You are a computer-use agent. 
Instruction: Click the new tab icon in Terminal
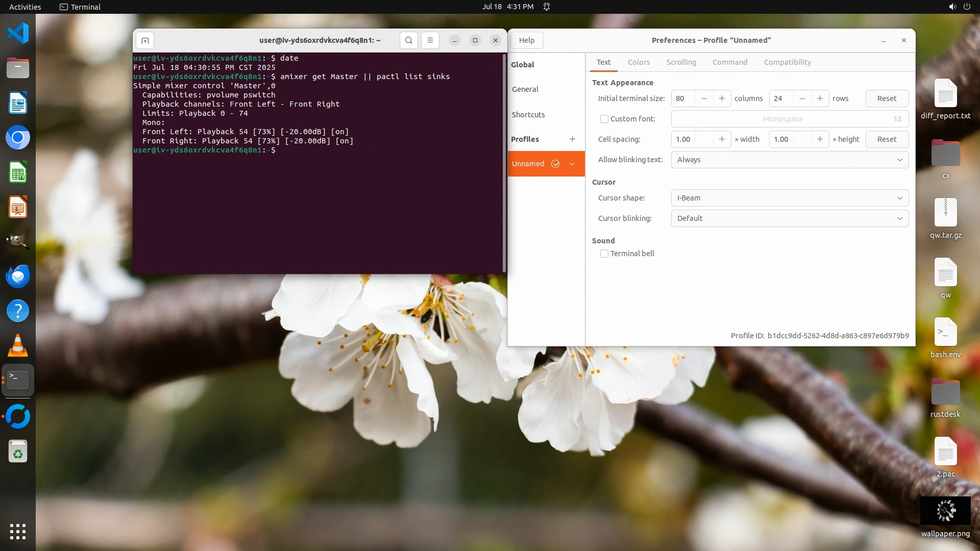coord(145,40)
